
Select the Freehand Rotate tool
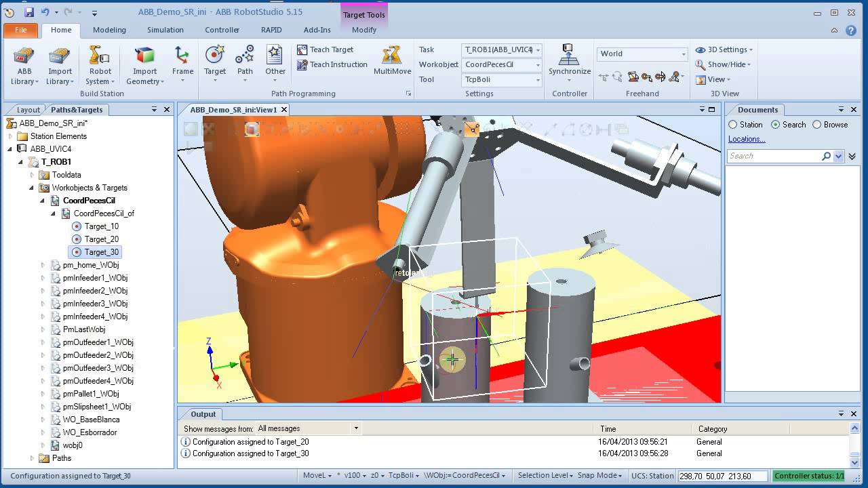coord(618,77)
